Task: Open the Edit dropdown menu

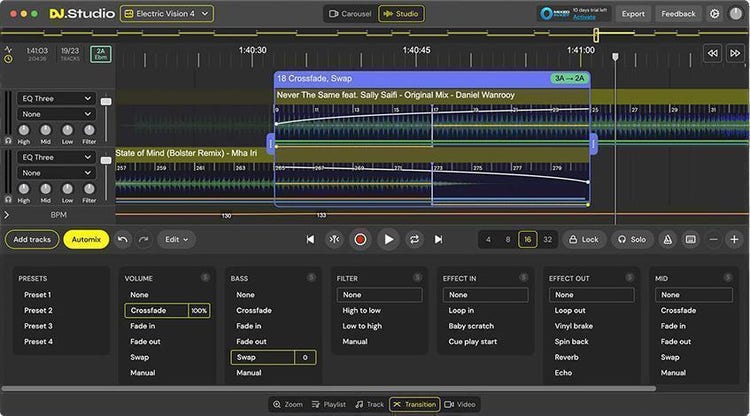Action: pos(176,240)
